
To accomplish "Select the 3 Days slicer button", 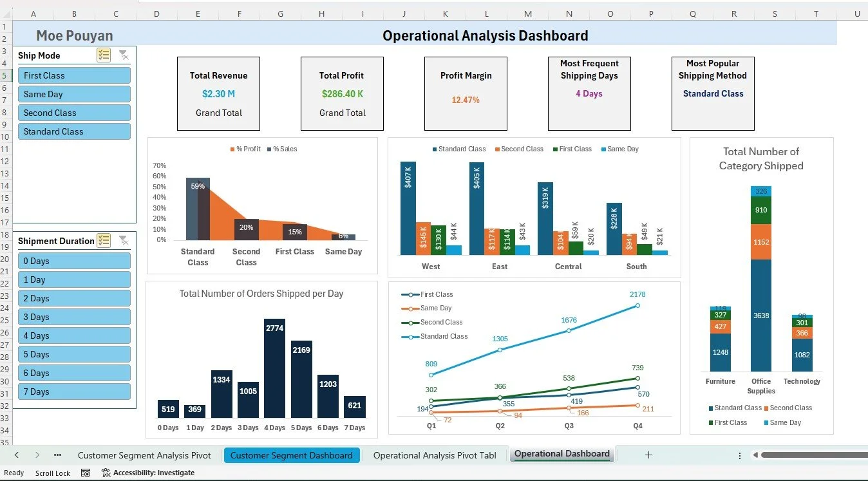I will tap(74, 317).
